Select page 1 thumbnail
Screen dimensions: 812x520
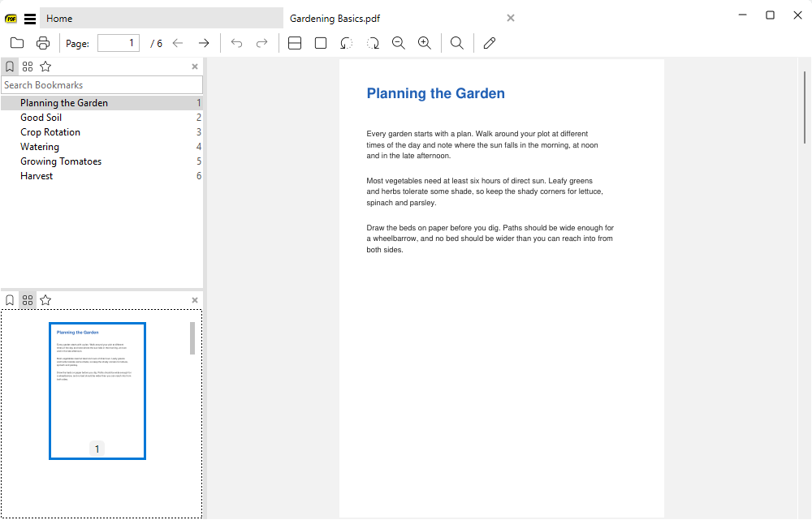click(x=97, y=391)
